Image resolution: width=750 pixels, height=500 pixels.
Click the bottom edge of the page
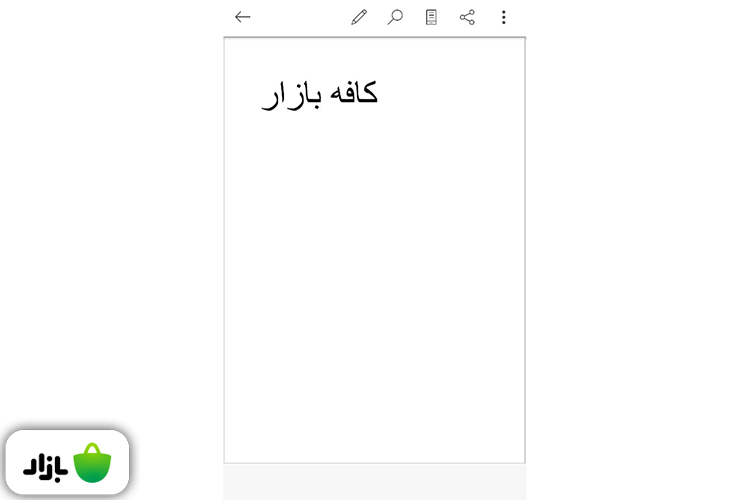click(x=375, y=462)
